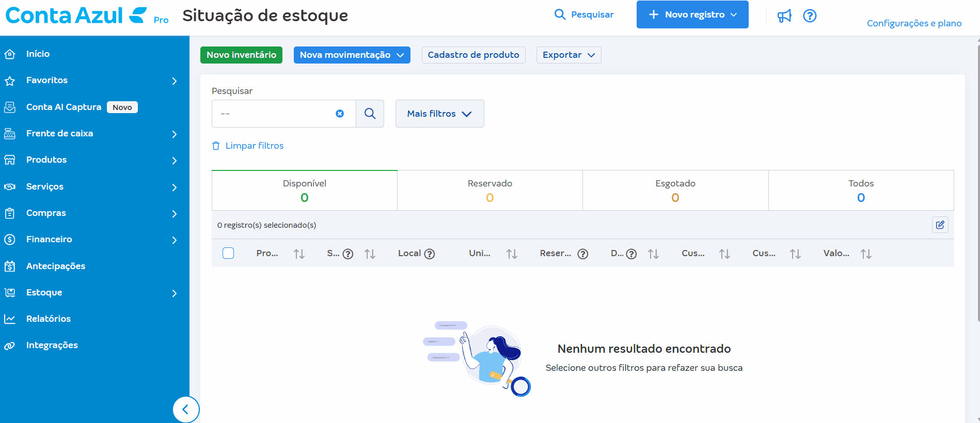This screenshot has height=423, width=980.
Task: Click the Novo inventário button
Action: pyautogui.click(x=241, y=55)
